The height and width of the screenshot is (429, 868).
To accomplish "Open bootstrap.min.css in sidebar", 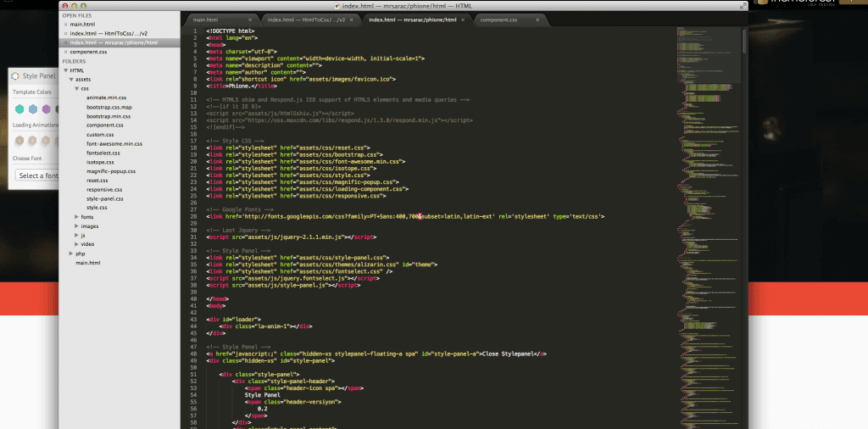I will tap(108, 116).
